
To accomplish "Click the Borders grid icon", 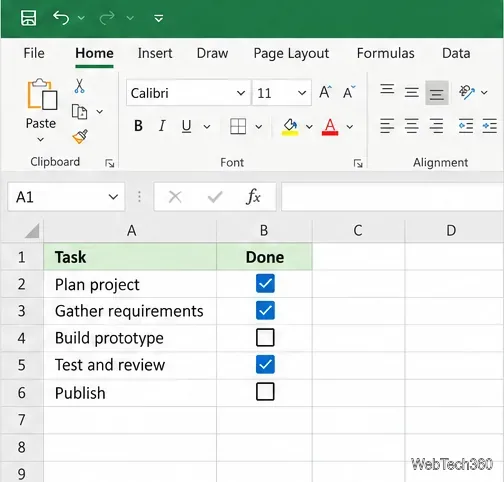I will click(238, 126).
